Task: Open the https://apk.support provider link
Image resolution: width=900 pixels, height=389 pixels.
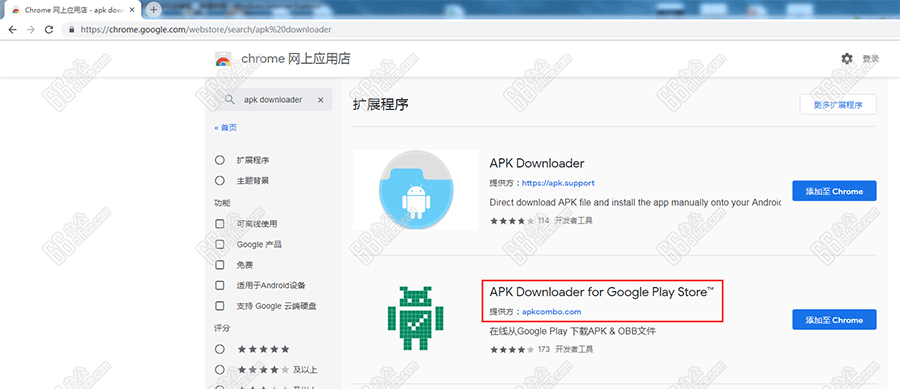Action: (558, 183)
